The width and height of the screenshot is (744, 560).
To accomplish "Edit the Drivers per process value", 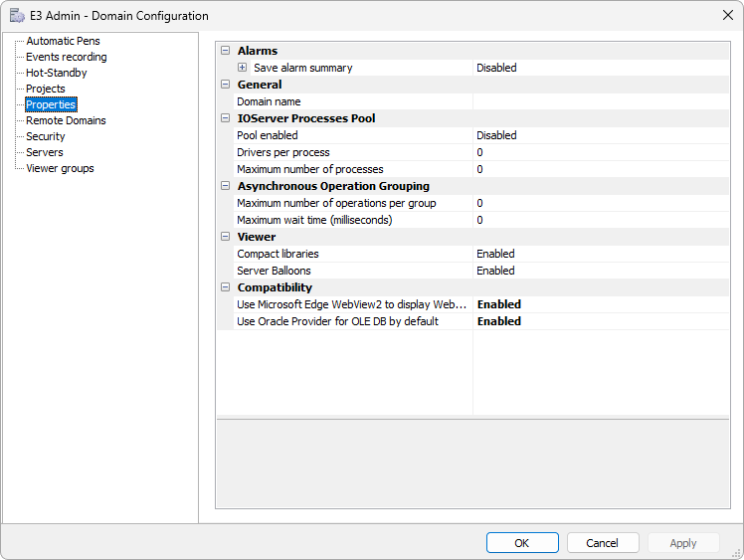I will [x=601, y=152].
